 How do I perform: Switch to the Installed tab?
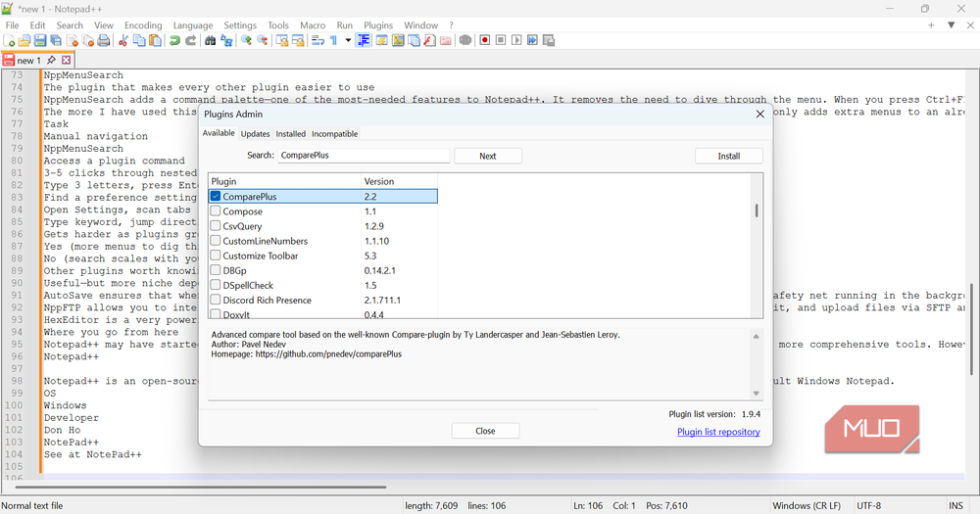point(291,134)
